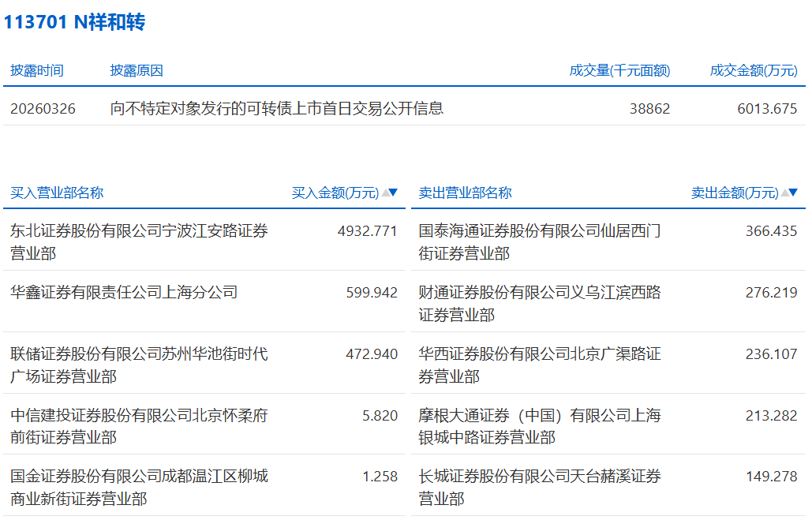Click ascending sort arrow beside 卖出金额
The height and width of the screenshot is (520, 812).
[784, 193]
